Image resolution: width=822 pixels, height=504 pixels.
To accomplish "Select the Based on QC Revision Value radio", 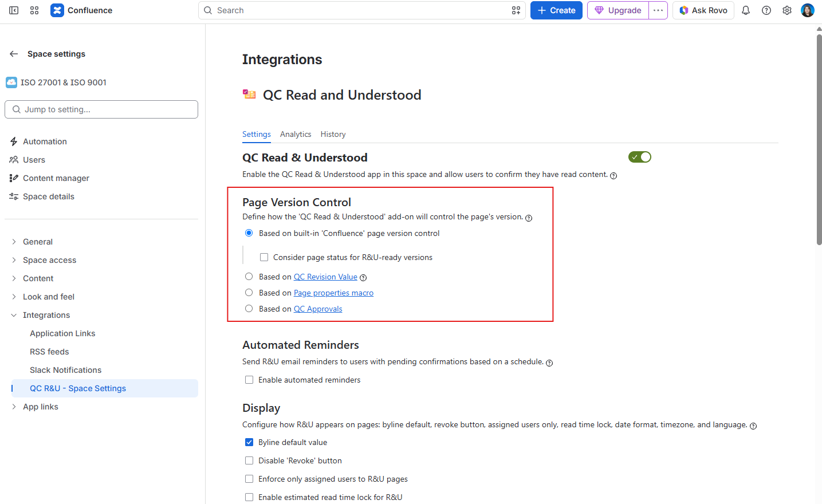I will (249, 277).
